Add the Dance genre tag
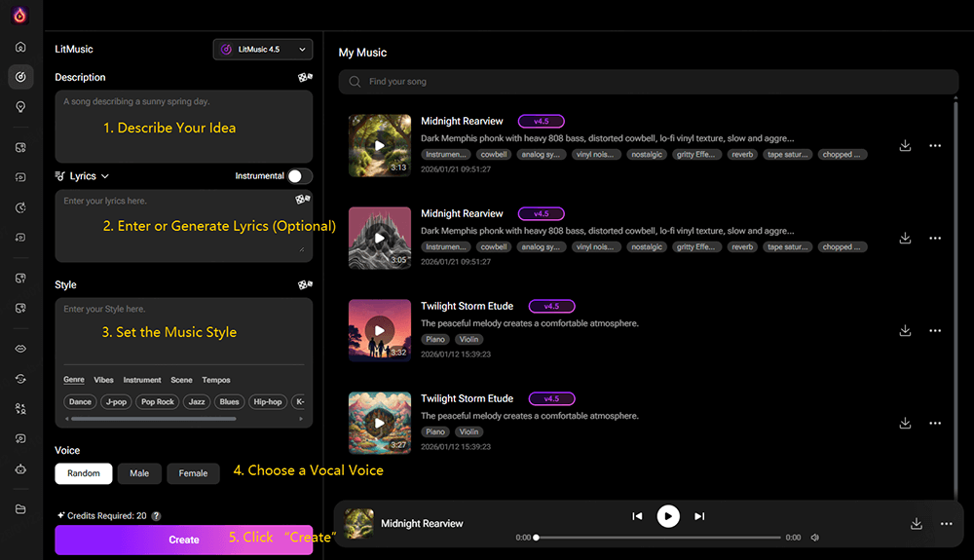This screenshot has height=560, width=974. (x=80, y=401)
